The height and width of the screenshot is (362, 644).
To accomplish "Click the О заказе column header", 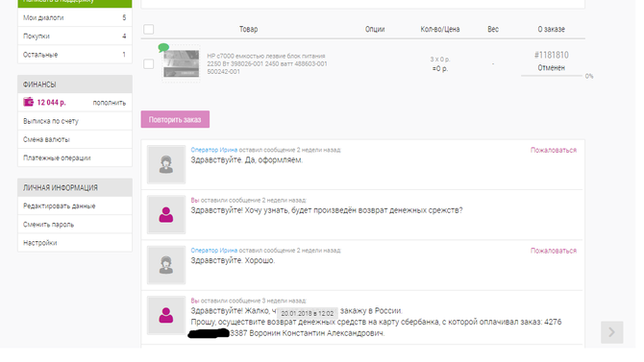I will coord(551,29).
